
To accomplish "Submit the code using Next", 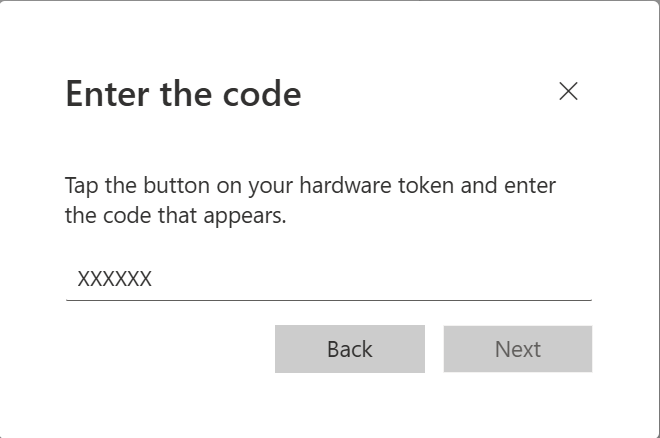I will point(518,349).
